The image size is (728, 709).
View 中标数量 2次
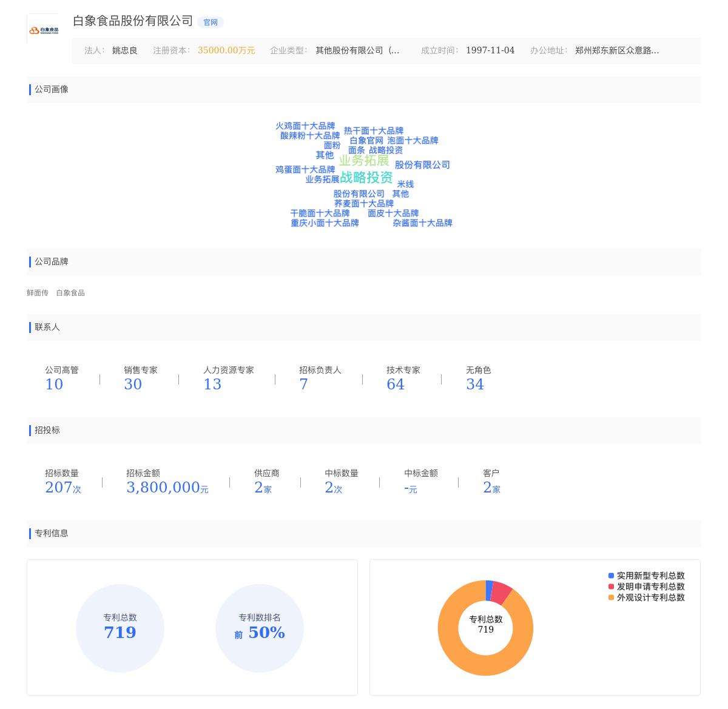coord(342,482)
